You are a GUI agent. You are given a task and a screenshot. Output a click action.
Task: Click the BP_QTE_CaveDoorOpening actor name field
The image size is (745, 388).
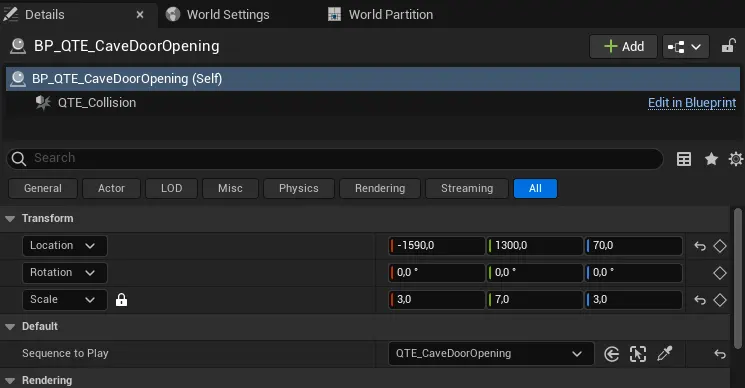127,46
